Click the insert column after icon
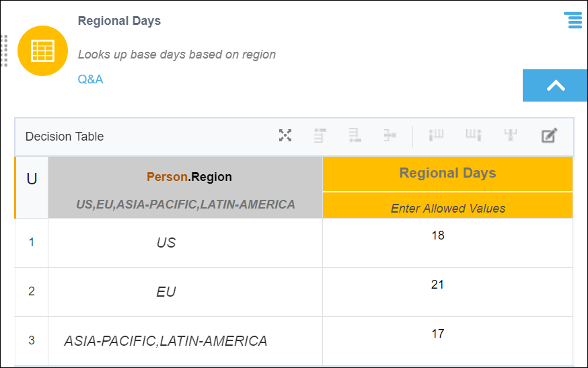 [474, 136]
